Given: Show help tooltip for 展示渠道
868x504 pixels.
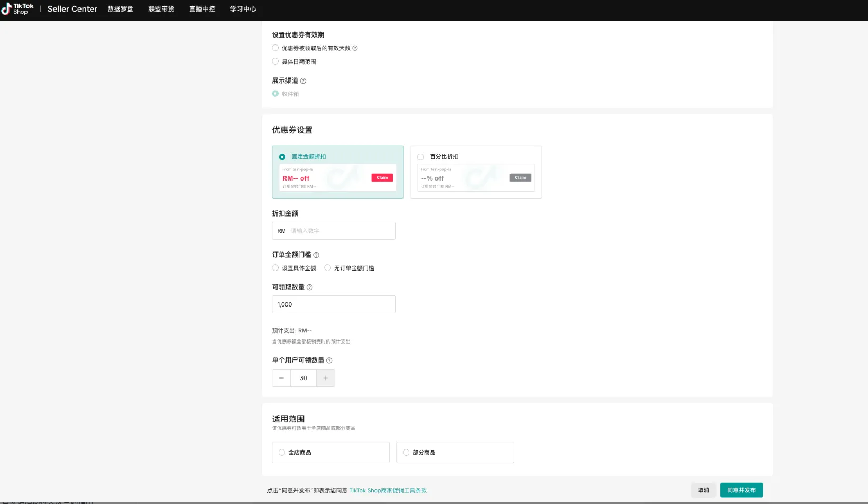Looking at the screenshot, I should (303, 81).
